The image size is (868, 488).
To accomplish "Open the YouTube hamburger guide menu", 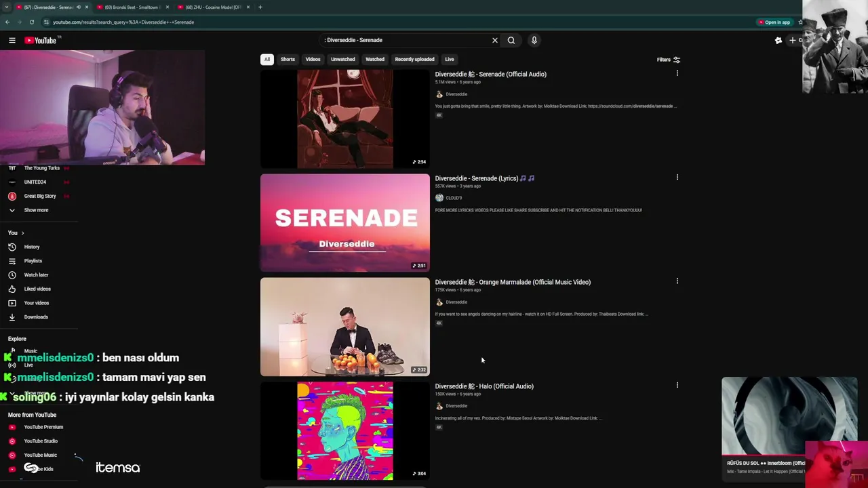I will coord(12,41).
